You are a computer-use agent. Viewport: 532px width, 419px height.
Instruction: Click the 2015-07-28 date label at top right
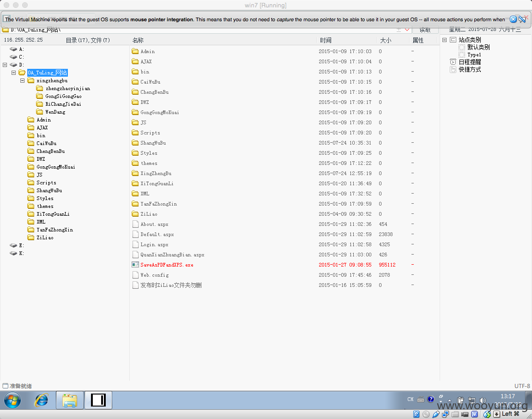[x=482, y=30]
